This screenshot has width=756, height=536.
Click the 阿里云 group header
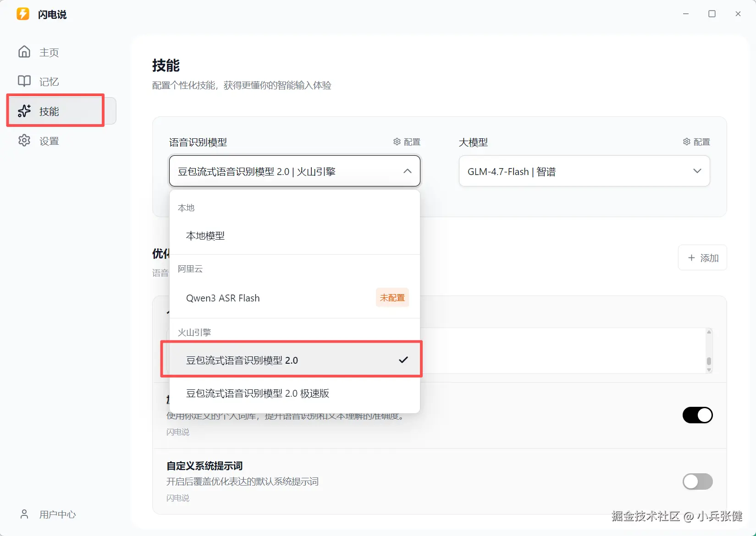[x=190, y=269]
